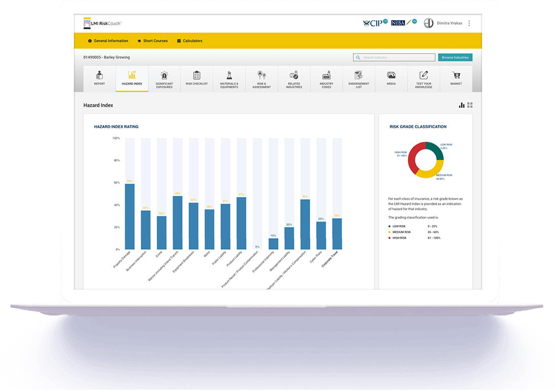Open the Endorsement List section
Screen dimensions: 555x392
(359, 79)
